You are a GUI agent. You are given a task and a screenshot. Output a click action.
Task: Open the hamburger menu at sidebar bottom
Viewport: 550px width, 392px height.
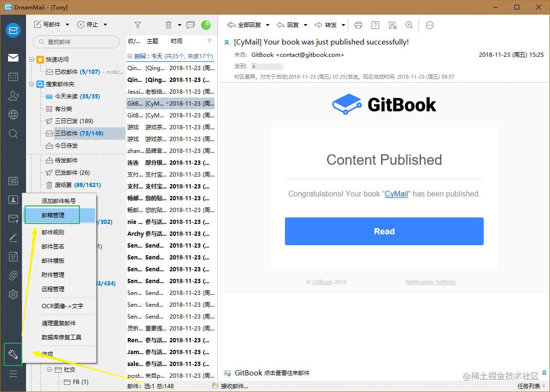point(13,374)
